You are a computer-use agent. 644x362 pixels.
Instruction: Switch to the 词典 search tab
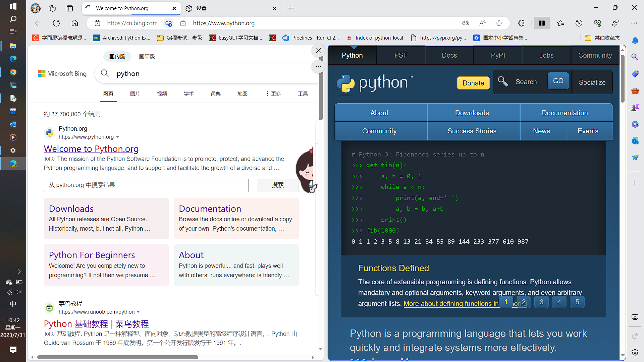216,94
